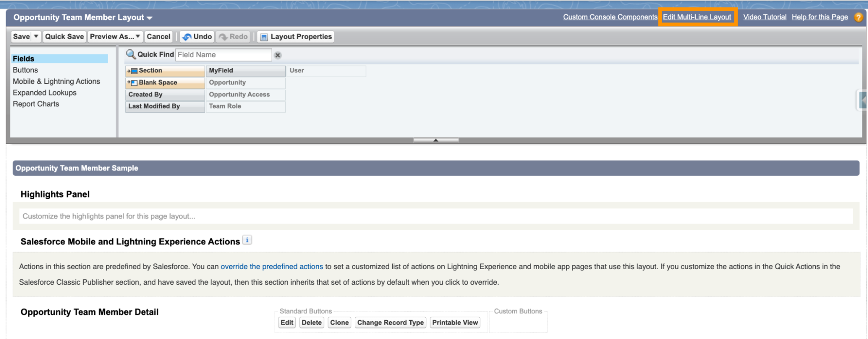This screenshot has width=868, height=339.
Task: Click the Highlights Panel heading
Action: [55, 194]
